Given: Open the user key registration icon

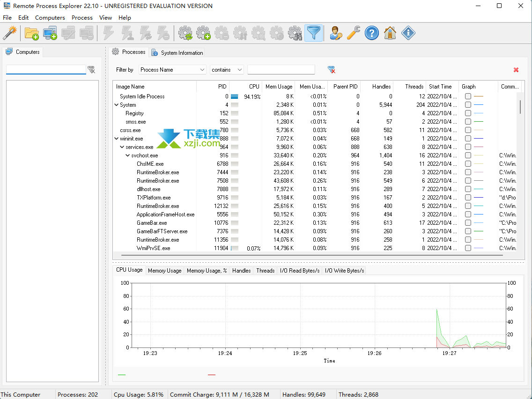Looking at the screenshot, I should [336, 33].
